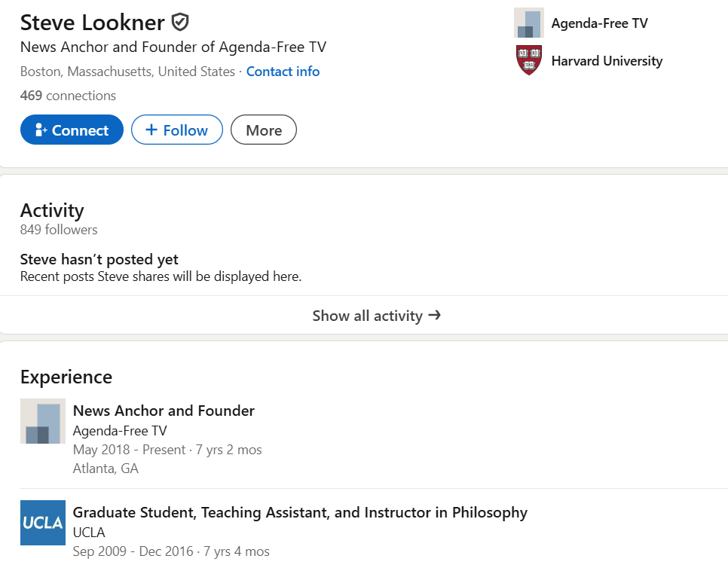Click the Connect button
The width and height of the screenshot is (728, 574).
pos(72,130)
